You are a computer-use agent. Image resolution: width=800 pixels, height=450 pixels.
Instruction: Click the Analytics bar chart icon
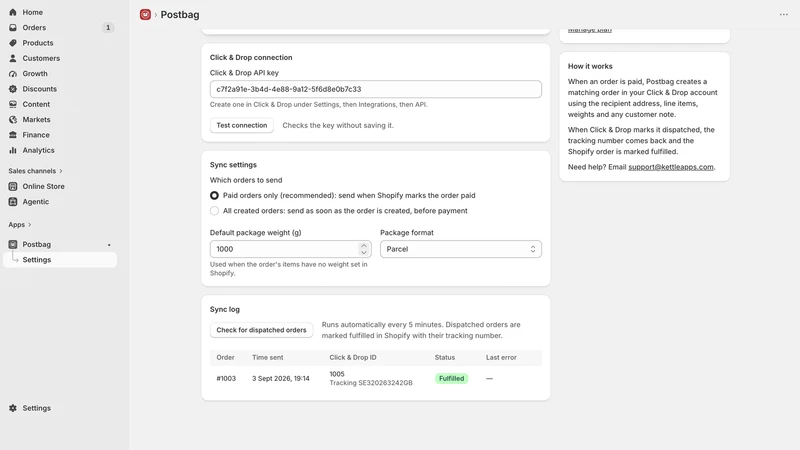tap(13, 150)
